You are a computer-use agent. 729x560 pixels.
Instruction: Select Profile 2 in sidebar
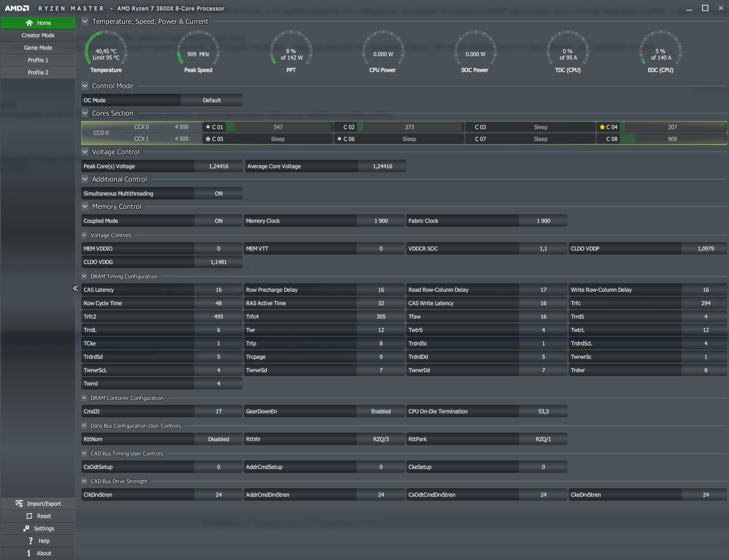pyautogui.click(x=38, y=72)
